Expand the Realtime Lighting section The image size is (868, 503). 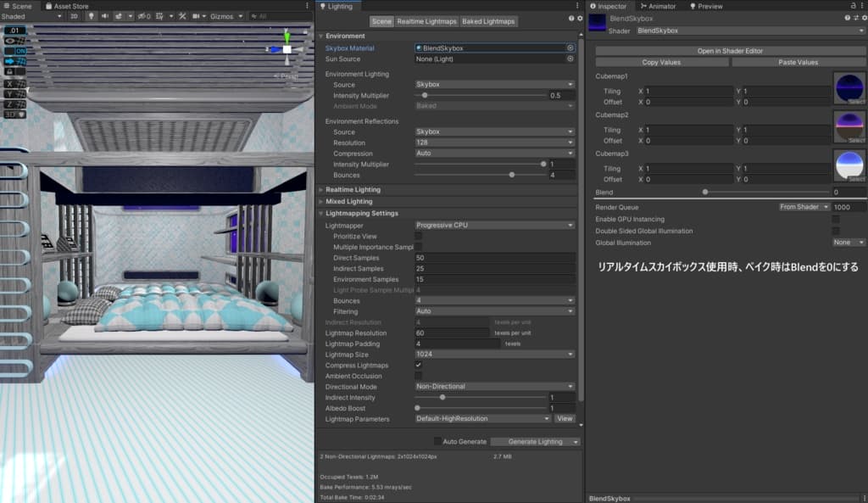(353, 189)
